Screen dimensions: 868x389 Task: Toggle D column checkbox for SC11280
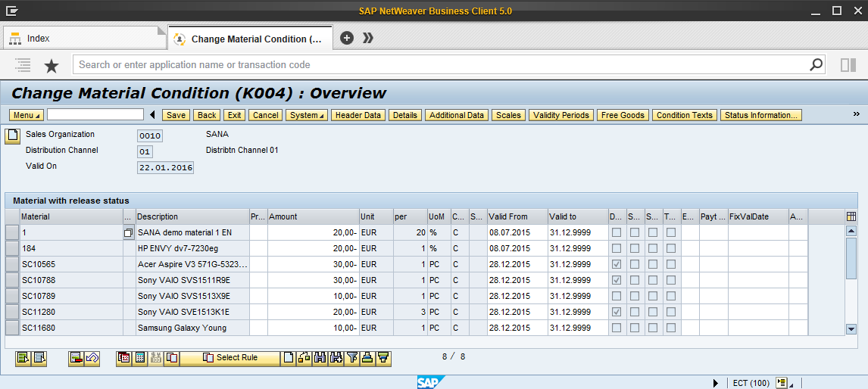[616, 312]
